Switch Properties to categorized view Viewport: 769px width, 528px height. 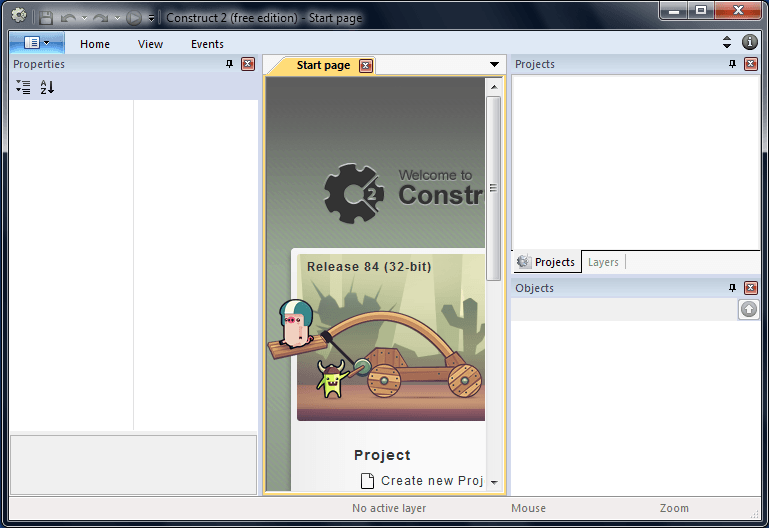(x=23, y=87)
